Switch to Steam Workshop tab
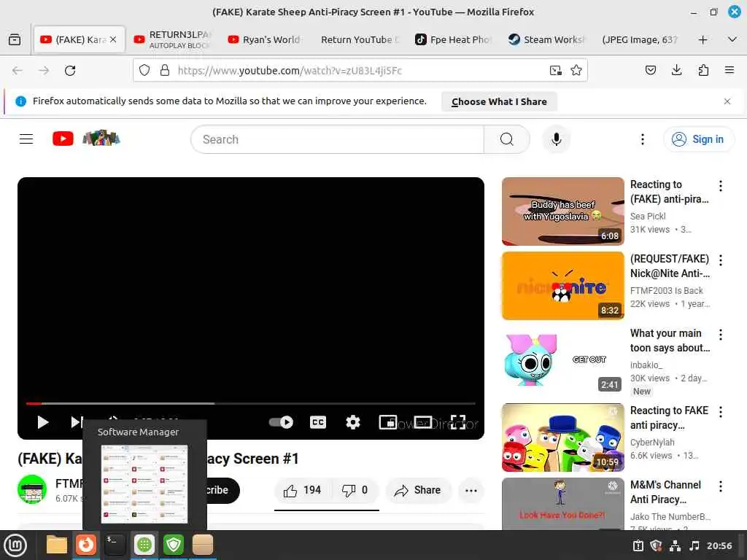Screen dimensions: 747x560 547,39
